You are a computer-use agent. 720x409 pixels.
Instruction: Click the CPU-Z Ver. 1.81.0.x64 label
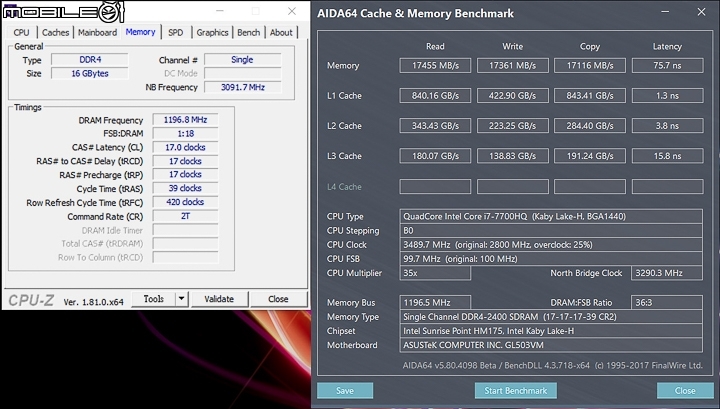point(94,302)
